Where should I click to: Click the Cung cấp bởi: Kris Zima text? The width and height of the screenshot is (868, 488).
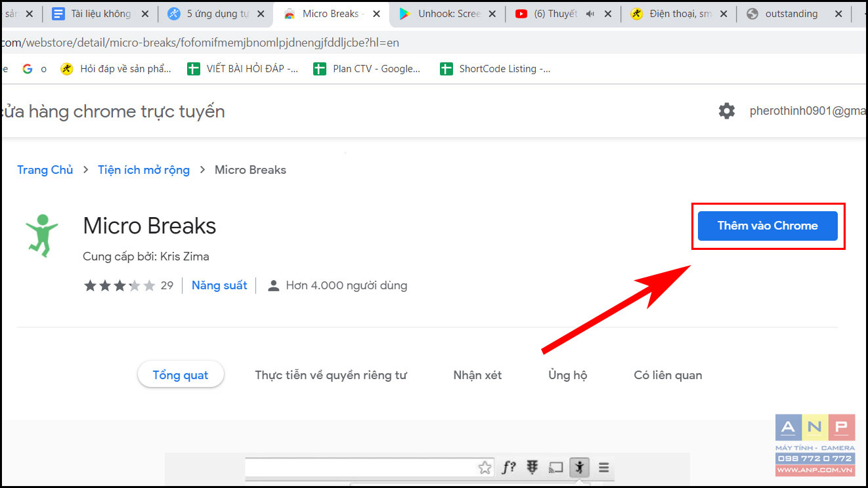[146, 256]
